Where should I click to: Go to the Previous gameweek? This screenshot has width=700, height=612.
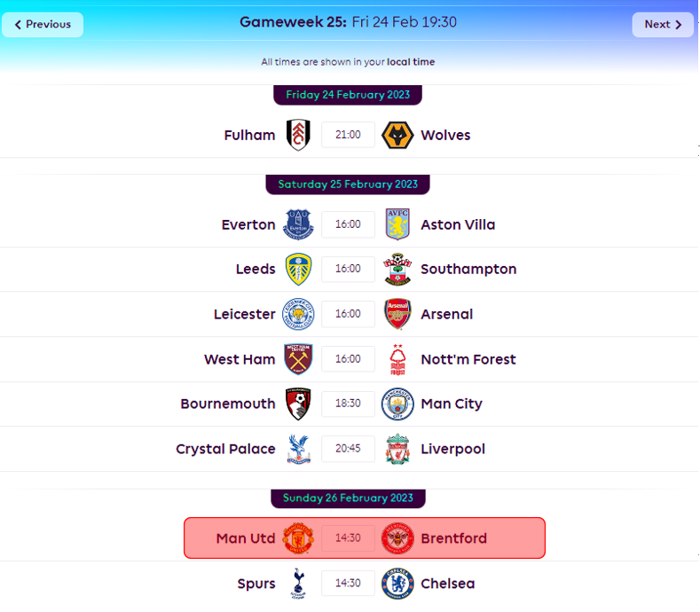click(x=43, y=25)
